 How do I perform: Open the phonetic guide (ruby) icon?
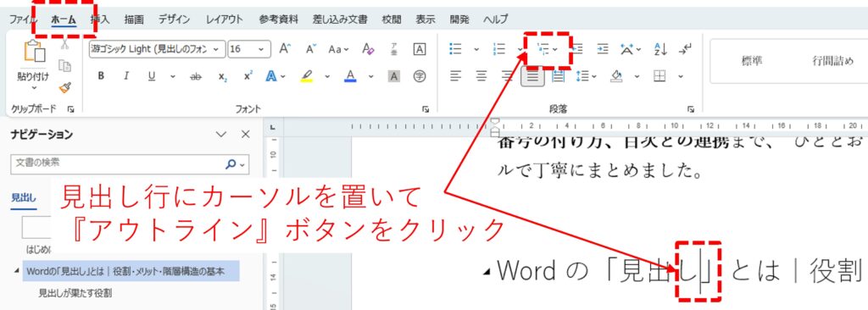click(394, 49)
